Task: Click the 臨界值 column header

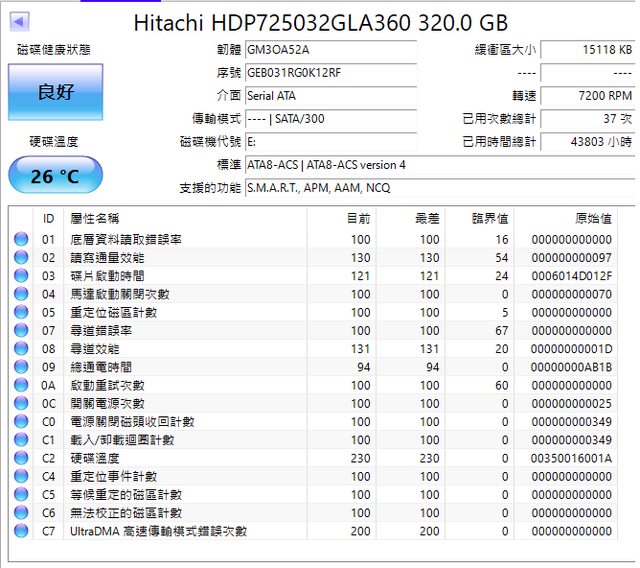Action: click(490, 218)
